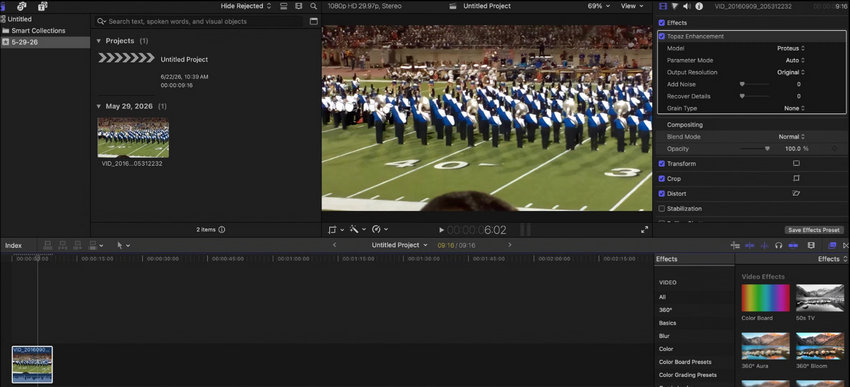Image resolution: width=850 pixels, height=387 pixels.
Task: Open the viewer zoom 69% dropdown
Action: pos(598,6)
